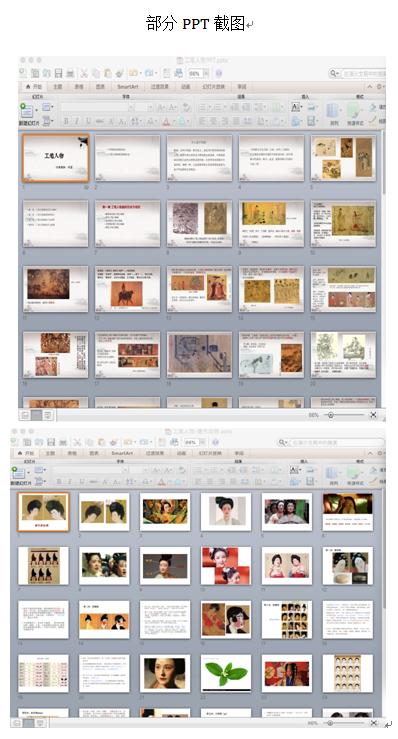Image resolution: width=398 pixels, height=739 pixels.
Task: Open the 66% zoom dropdown in top window toolbar
Action: (x=206, y=73)
